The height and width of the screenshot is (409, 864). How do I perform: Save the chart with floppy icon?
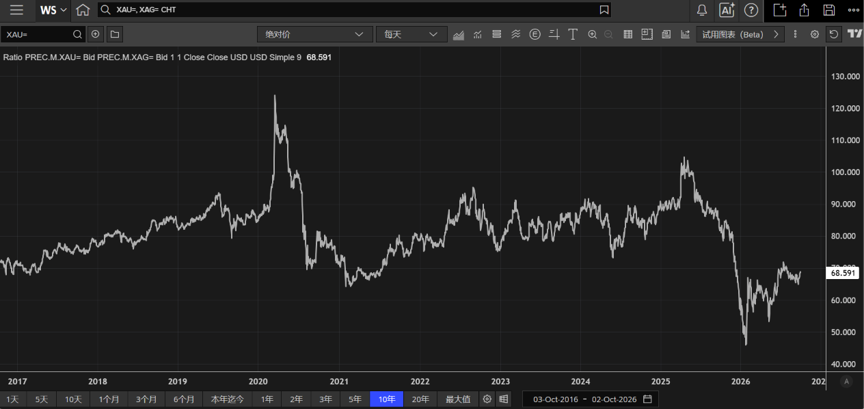829,10
